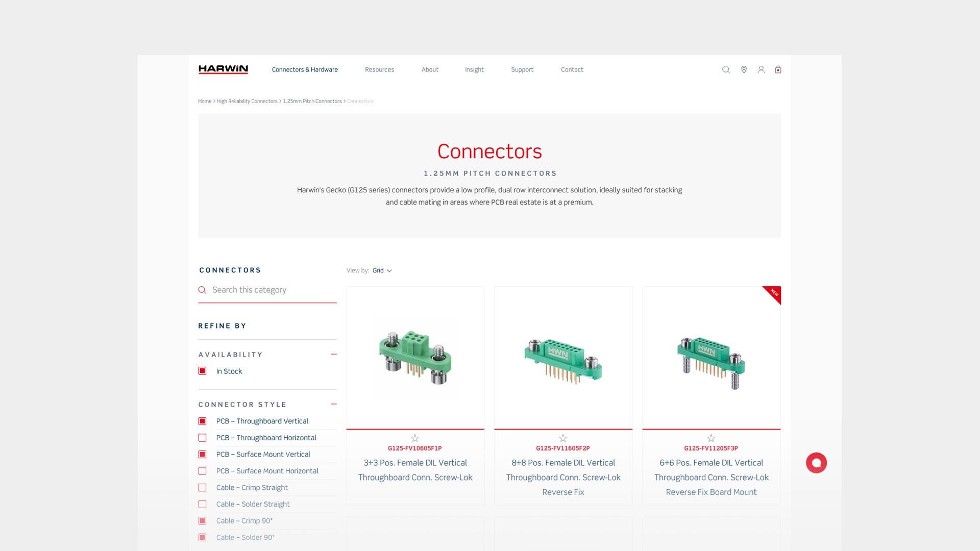Toggle the In Stock availability checkbox

(202, 371)
